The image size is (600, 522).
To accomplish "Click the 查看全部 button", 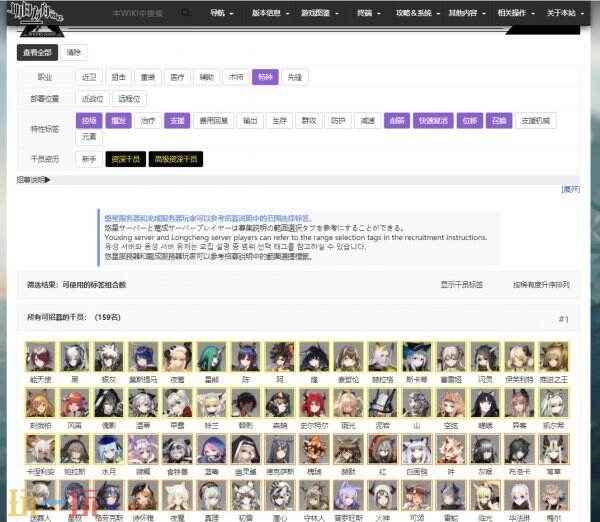I will pyautogui.click(x=37, y=52).
